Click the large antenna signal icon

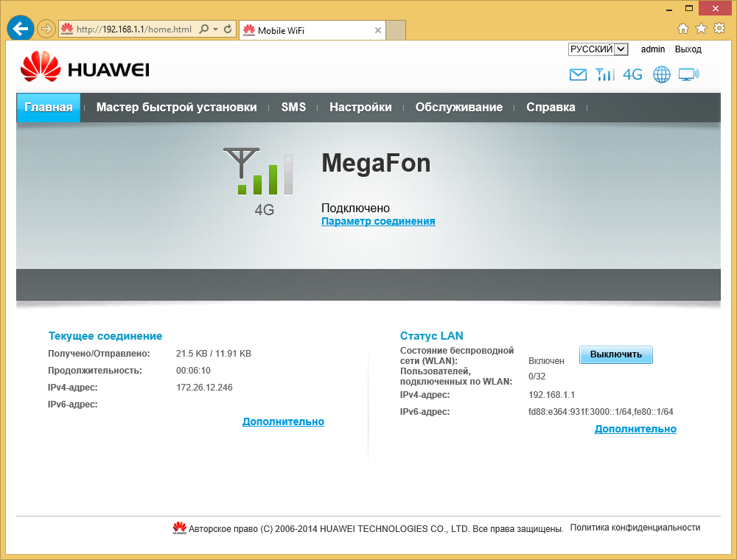click(258, 172)
